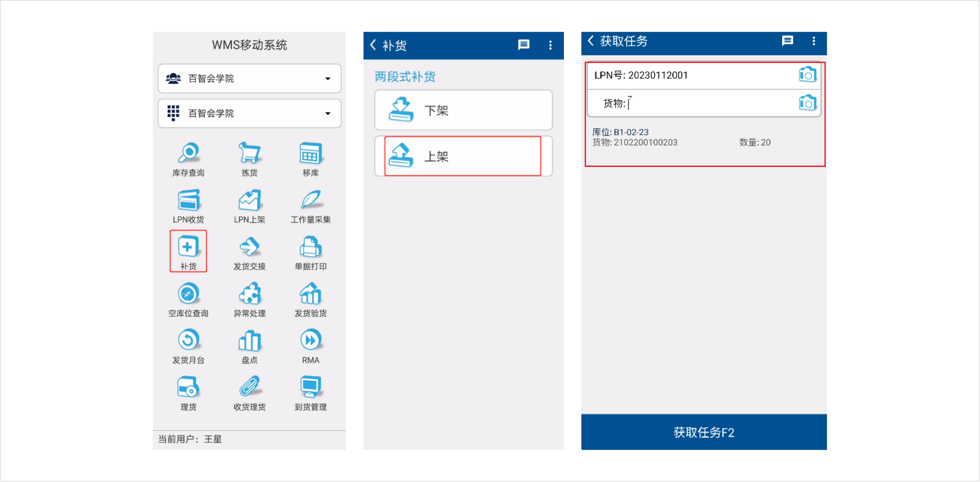
Task: Click the camera scan icon beside LPN号
Action: tap(807, 75)
